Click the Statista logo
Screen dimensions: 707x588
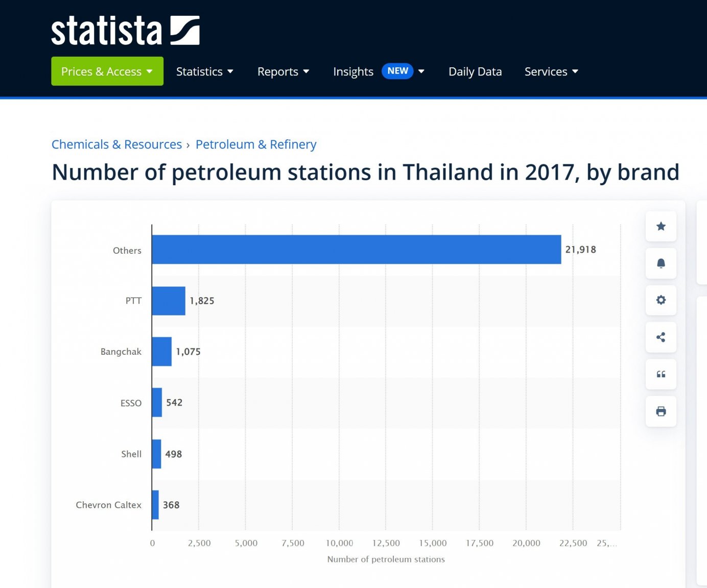(x=125, y=31)
